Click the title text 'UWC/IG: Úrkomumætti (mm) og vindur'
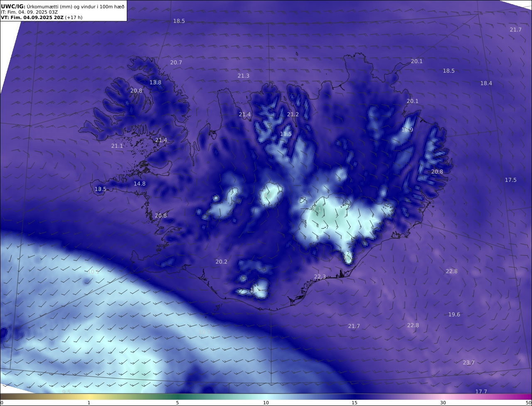Viewport: 532px width, 406px height. 63,6
